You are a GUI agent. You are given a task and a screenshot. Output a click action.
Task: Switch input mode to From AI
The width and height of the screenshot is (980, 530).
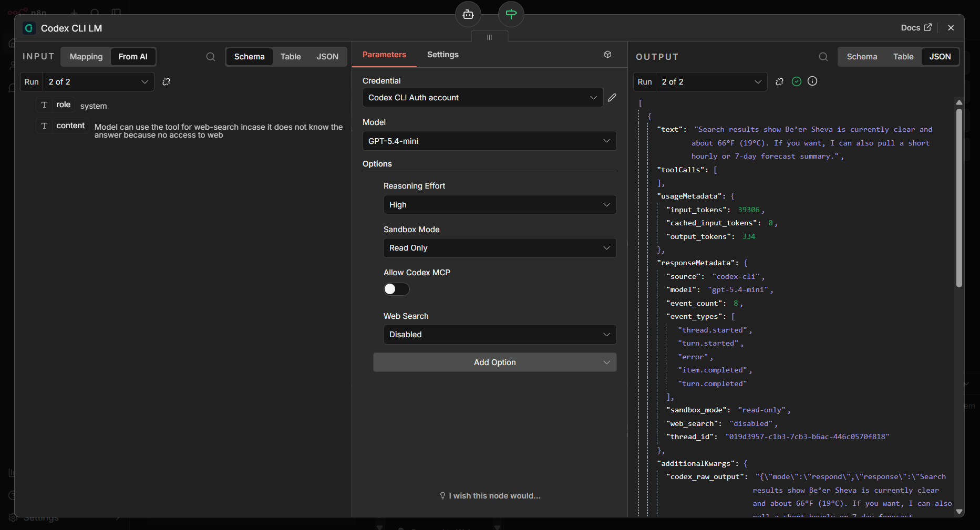133,56
